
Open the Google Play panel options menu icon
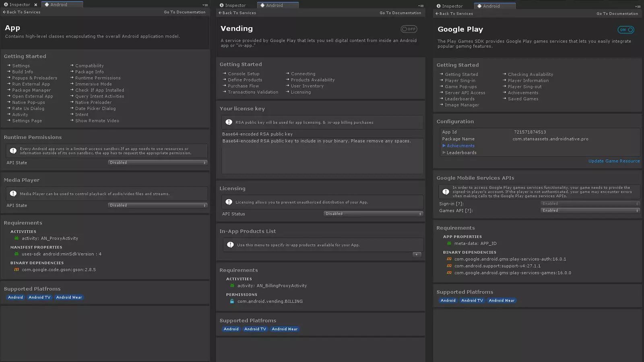pyautogui.click(x=638, y=7)
